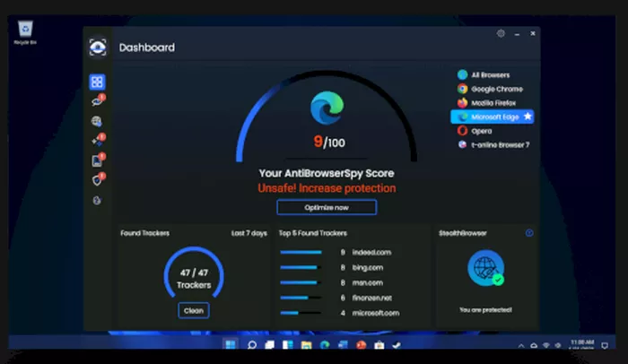This screenshot has width=628, height=364.
Task: Open the Windows Start menu
Action: 231,344
